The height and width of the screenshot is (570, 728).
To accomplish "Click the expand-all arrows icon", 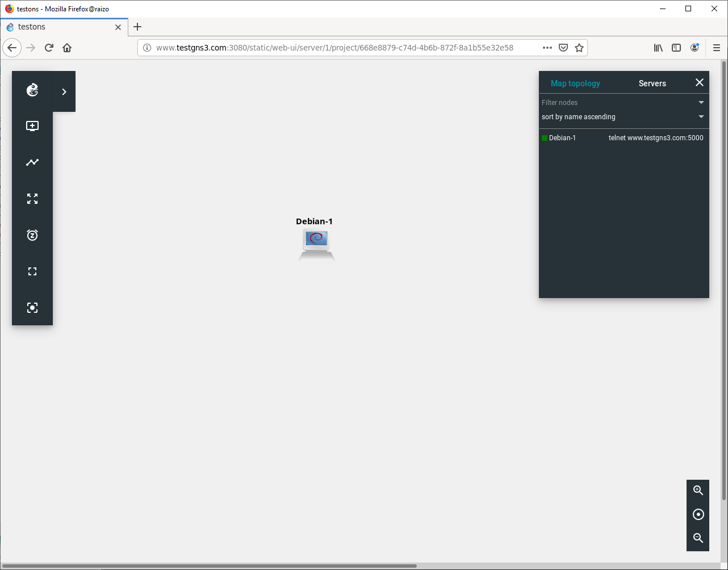I will pos(32,199).
